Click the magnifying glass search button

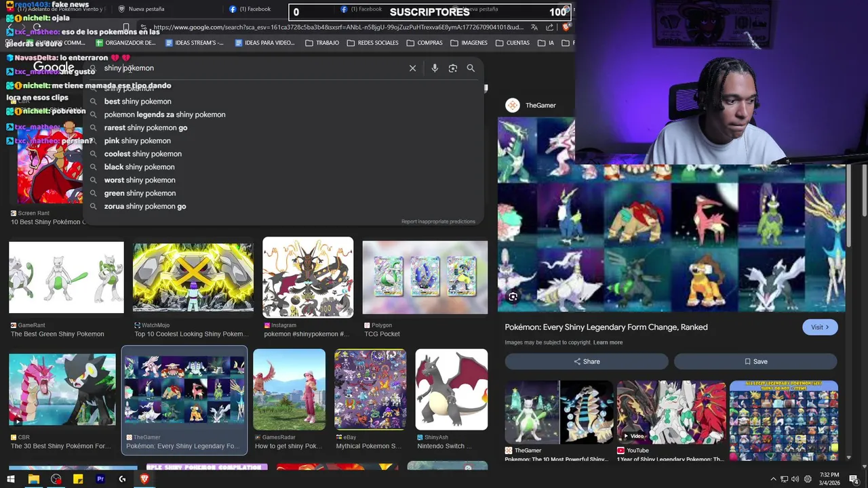(x=471, y=68)
